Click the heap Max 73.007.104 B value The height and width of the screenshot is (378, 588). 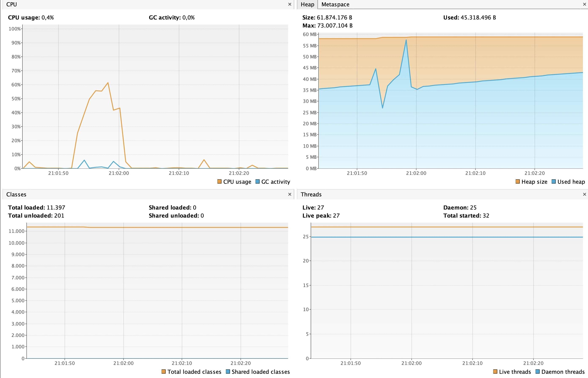click(x=335, y=26)
